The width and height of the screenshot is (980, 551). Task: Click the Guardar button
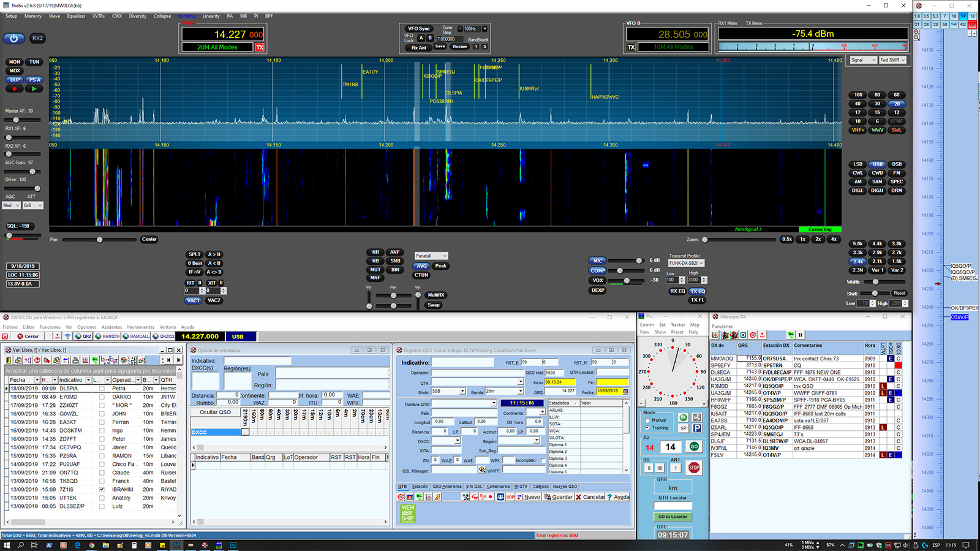559,497
